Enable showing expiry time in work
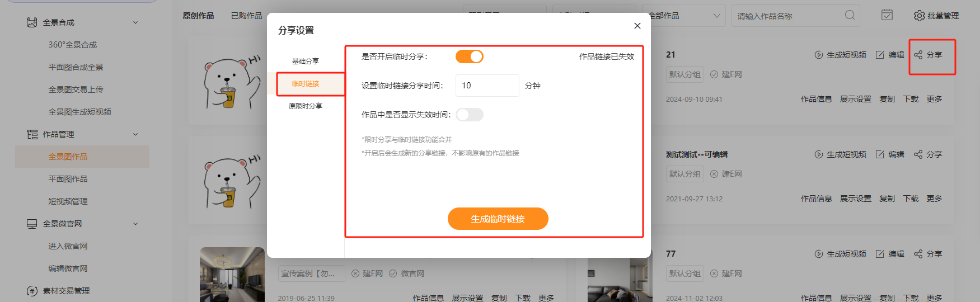Viewport: 980px width, 302px height. [x=469, y=115]
